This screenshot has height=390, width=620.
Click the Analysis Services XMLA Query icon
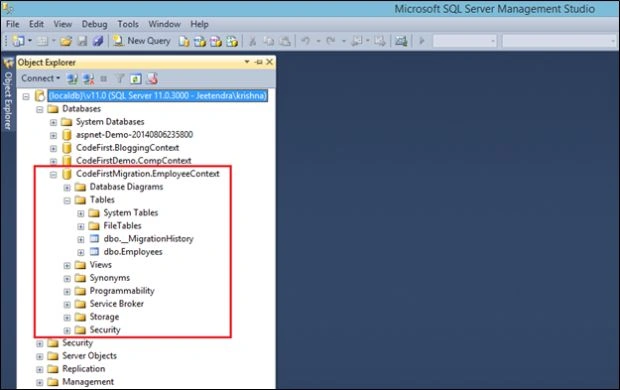pos(232,41)
